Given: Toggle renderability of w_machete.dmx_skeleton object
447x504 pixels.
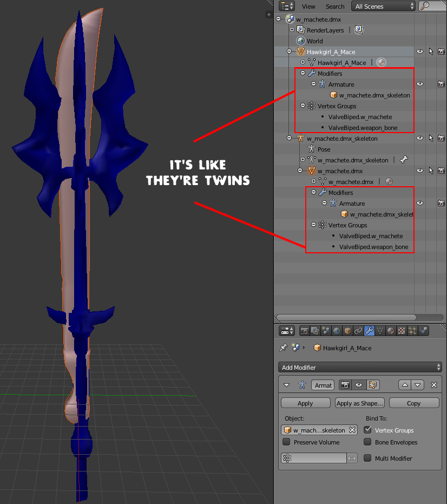Looking at the screenshot, I should pos(442,138).
